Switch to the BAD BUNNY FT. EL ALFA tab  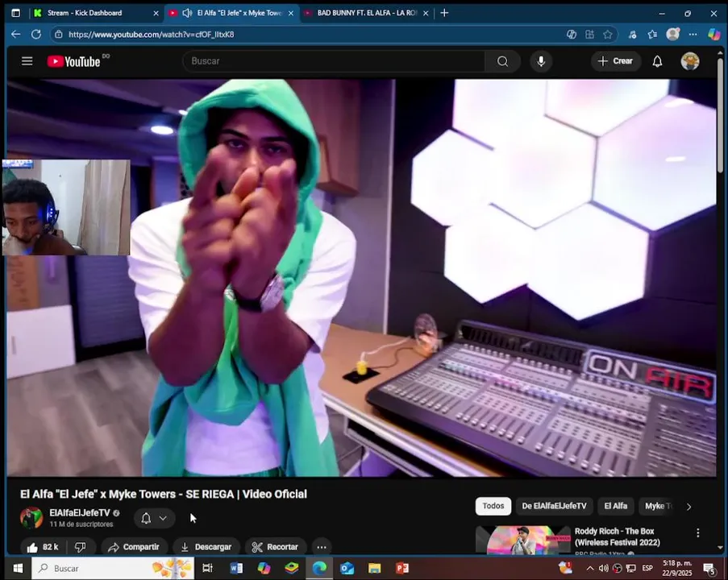coord(367,13)
